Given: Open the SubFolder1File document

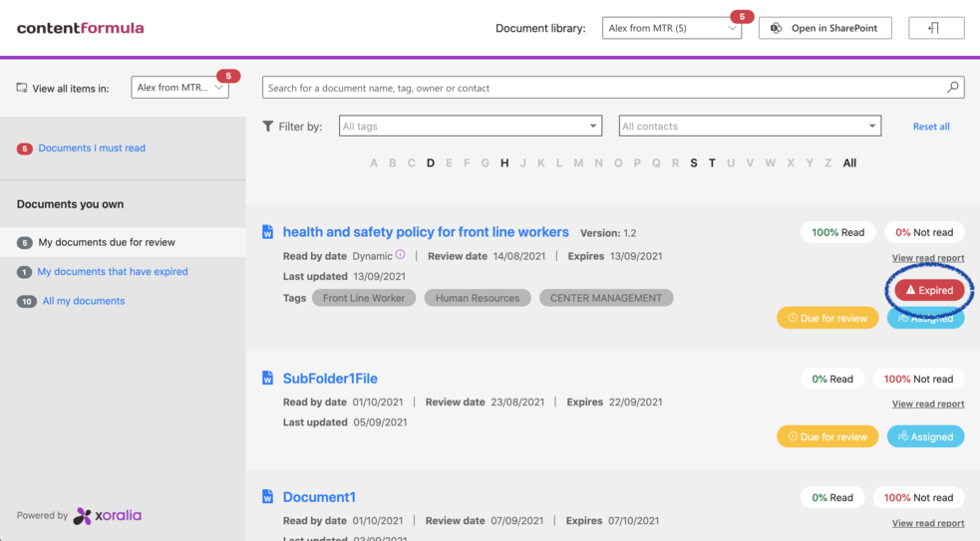Looking at the screenshot, I should tap(330, 379).
